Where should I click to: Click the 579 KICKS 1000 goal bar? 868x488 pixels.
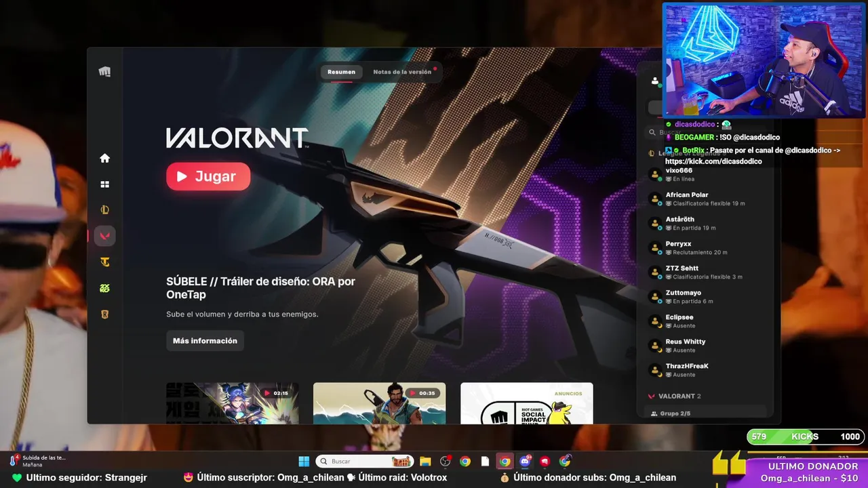(x=806, y=436)
